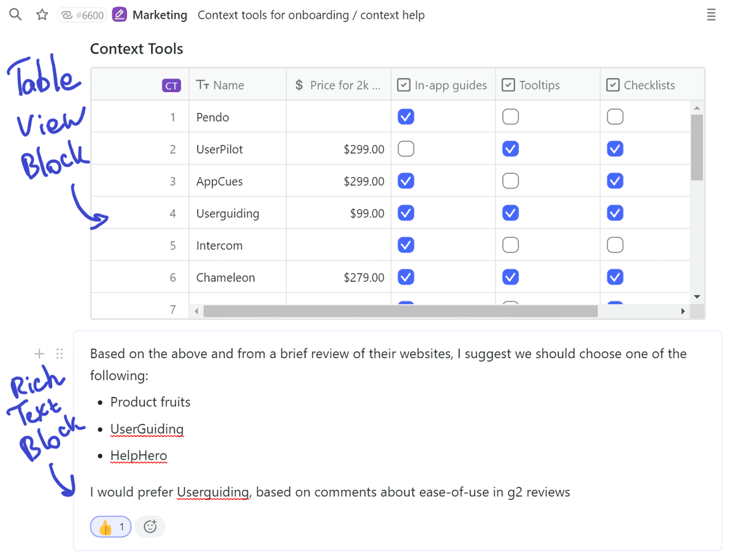Check the Checklists box for Intercom

(x=615, y=245)
